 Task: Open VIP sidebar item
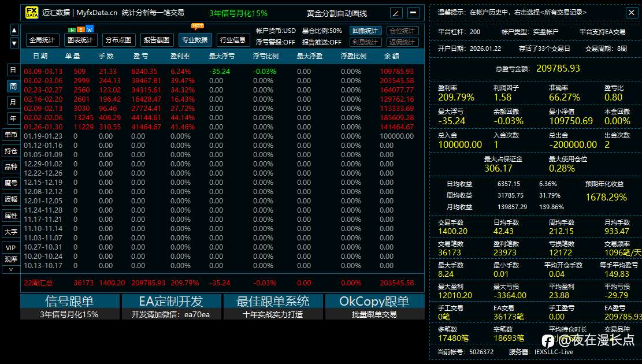pos(11,248)
